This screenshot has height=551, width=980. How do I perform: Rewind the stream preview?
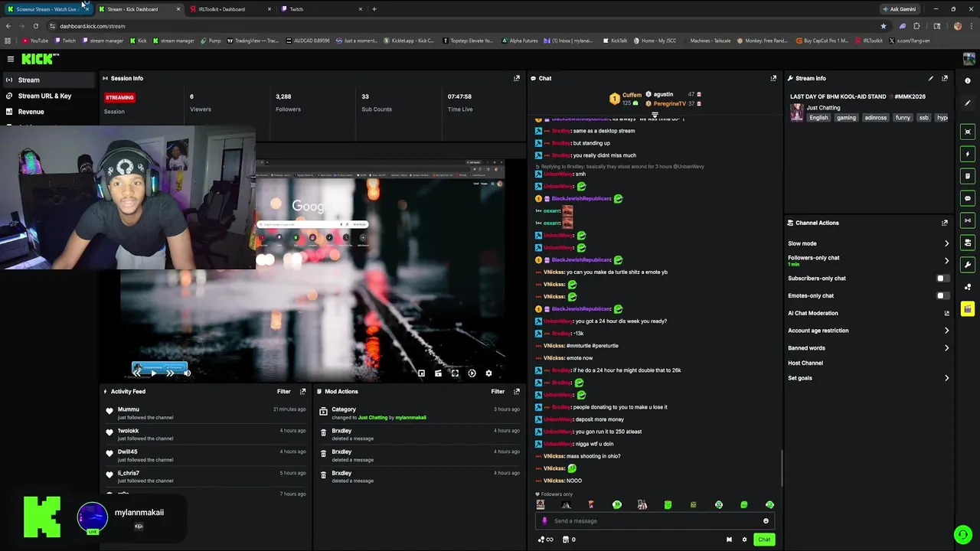137,373
